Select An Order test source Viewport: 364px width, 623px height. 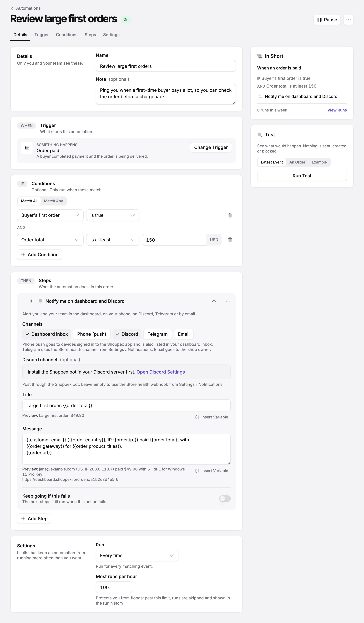pyautogui.click(x=297, y=162)
